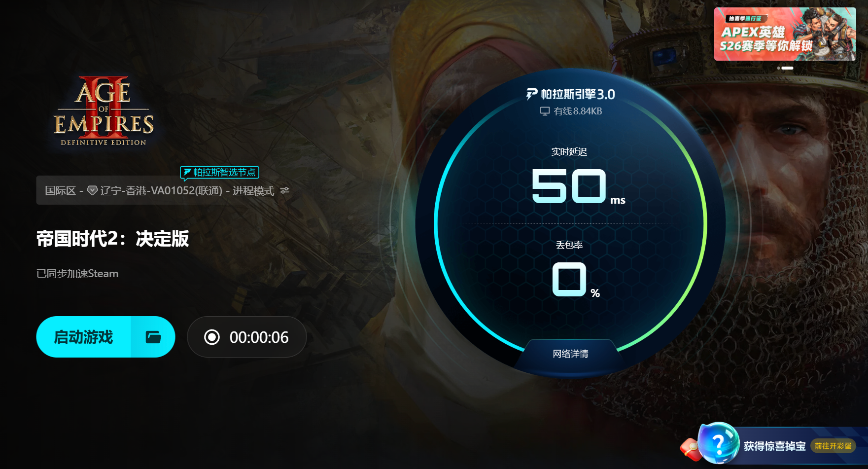Click the diamond VIP icon before 辽宁
868x469 pixels.
[92, 190]
